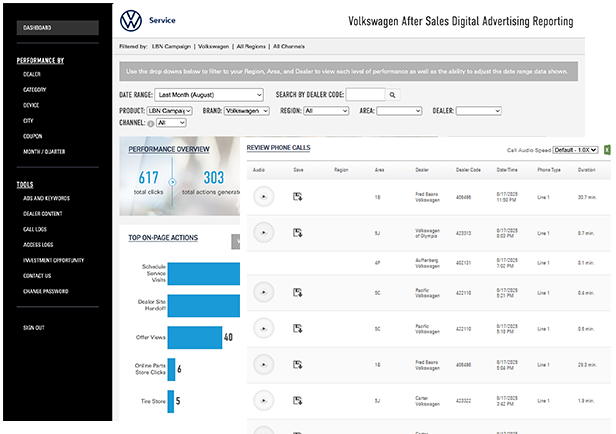This screenshot has width=616, height=434.
Task: Open the Top On-Page Actions link
Action: tap(163, 238)
